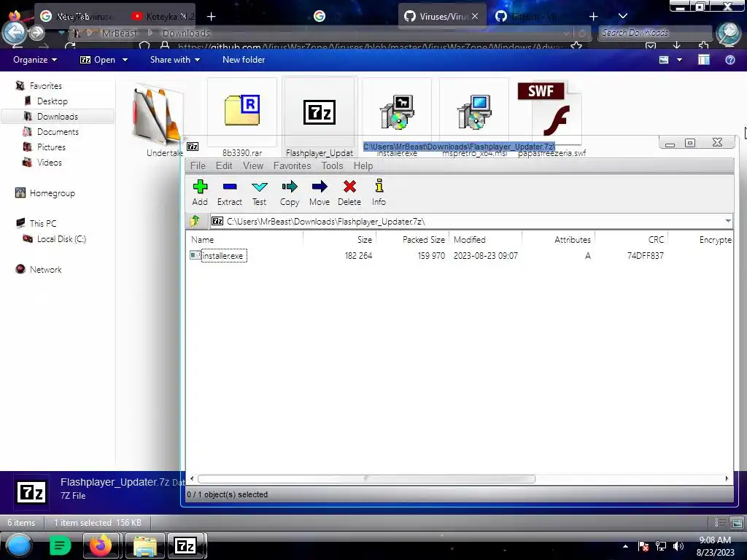Select Favorites in the navigation pane
747x560 pixels.
point(45,86)
